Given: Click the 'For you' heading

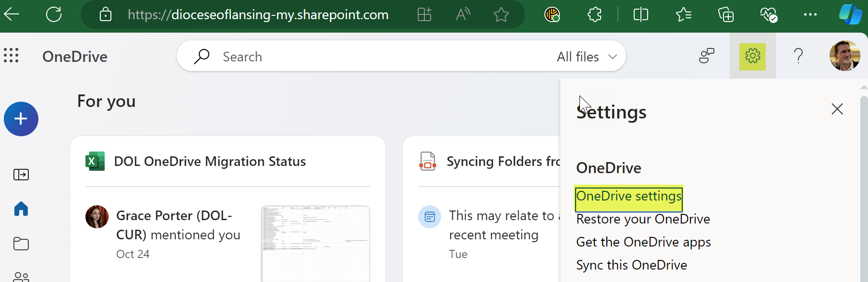Looking at the screenshot, I should click(x=107, y=102).
